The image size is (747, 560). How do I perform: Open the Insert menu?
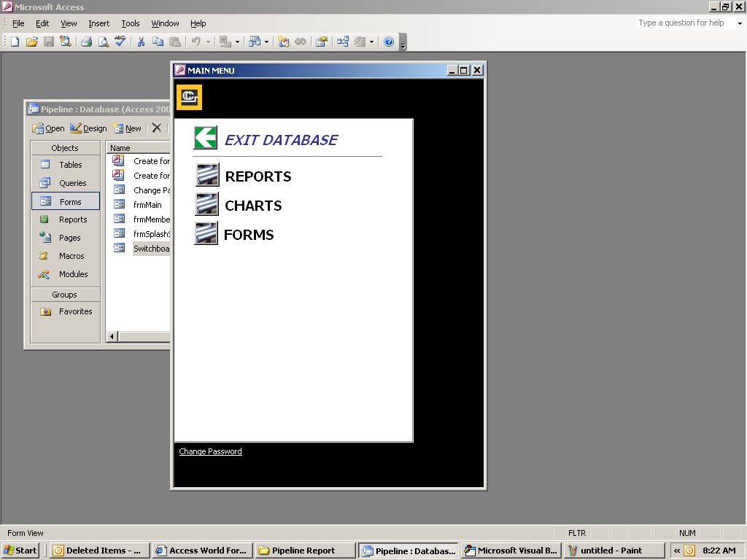[x=98, y=23]
